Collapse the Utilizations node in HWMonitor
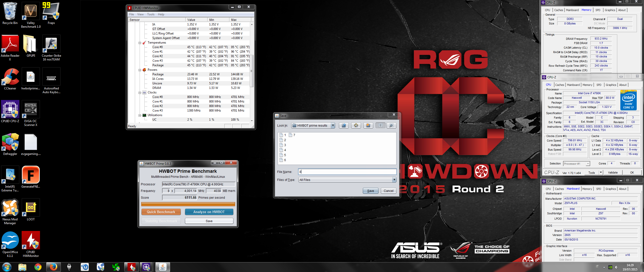Viewport: 644px width, 272px height. (x=140, y=115)
